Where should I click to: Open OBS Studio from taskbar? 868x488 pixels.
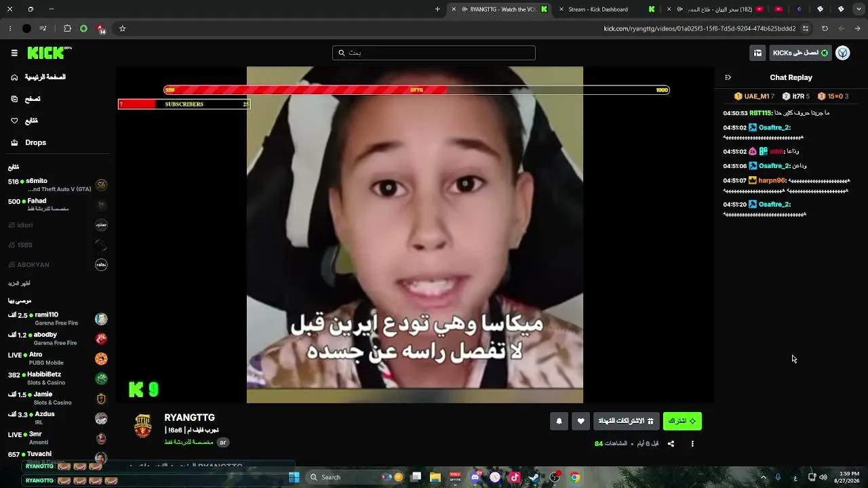coord(555,477)
